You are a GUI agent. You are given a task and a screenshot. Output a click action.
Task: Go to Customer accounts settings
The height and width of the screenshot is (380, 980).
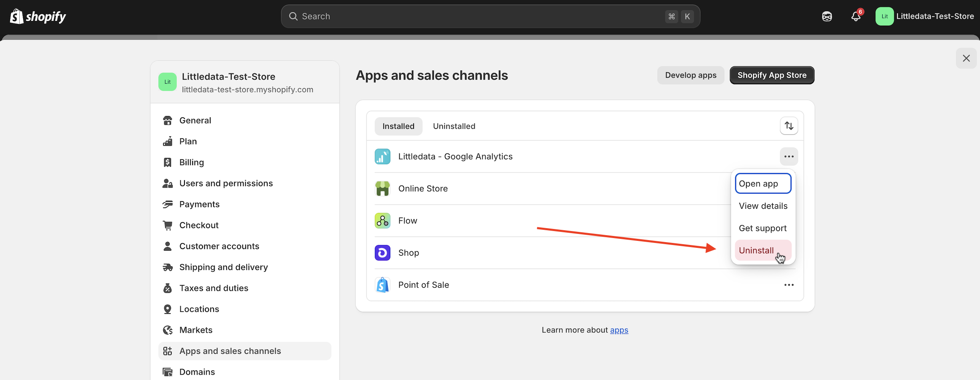pyautogui.click(x=244, y=246)
